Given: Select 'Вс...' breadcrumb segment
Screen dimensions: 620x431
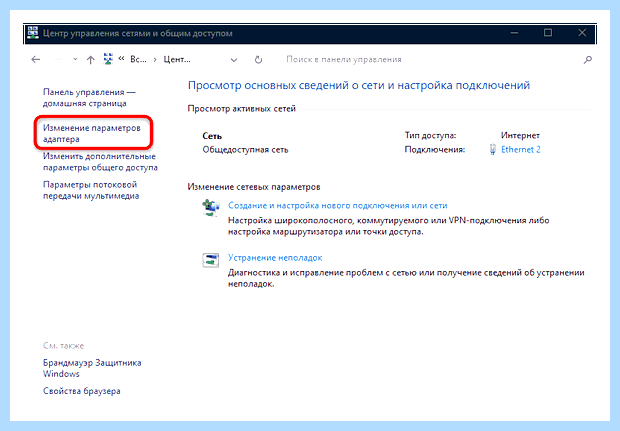Looking at the screenshot, I should point(138,59).
